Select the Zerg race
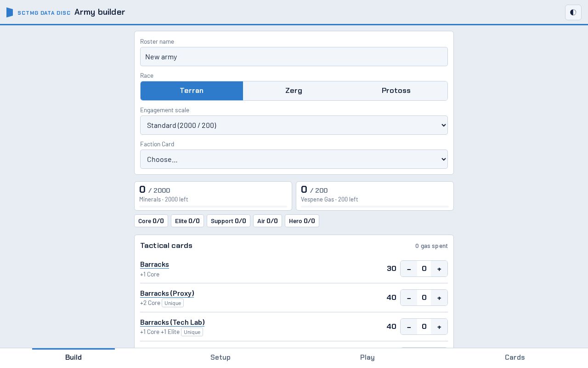This screenshot has height=368, width=588. [x=294, y=91]
